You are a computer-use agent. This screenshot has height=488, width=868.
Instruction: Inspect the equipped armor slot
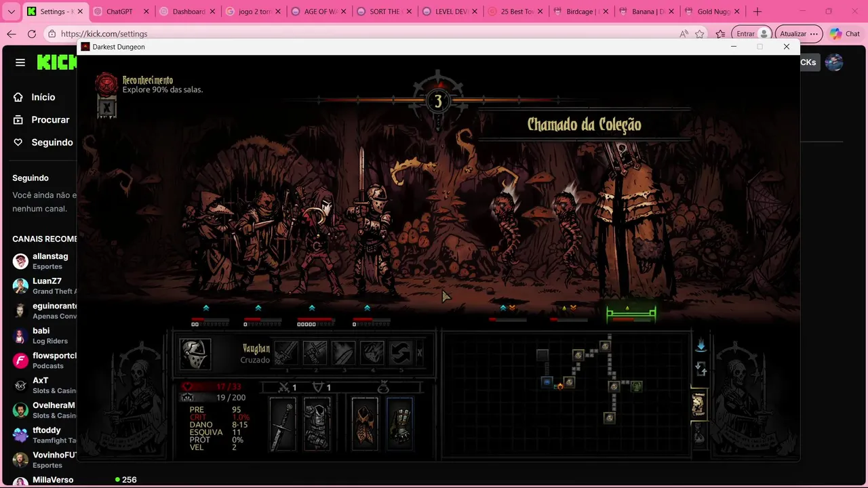click(x=317, y=425)
